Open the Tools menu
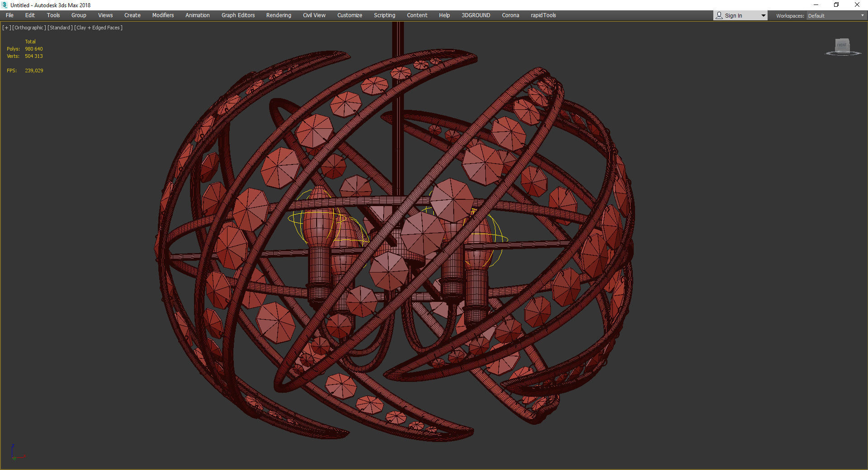 tap(53, 15)
